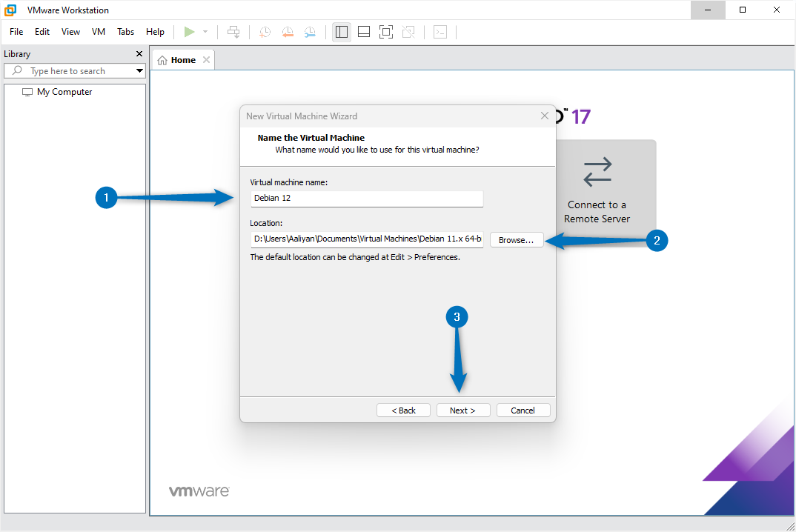Image resolution: width=796 pixels, height=532 pixels.
Task: Open the VM menu
Action: (99, 32)
